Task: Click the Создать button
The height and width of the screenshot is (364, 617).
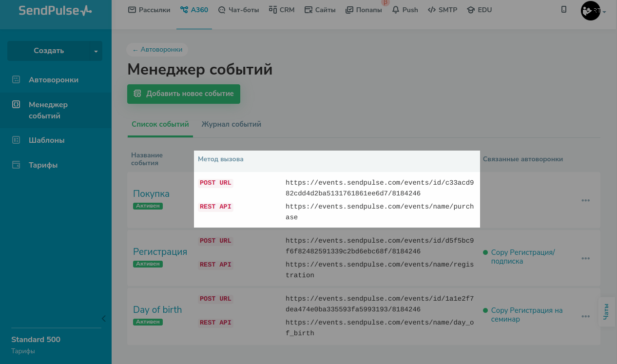Action: (49, 51)
